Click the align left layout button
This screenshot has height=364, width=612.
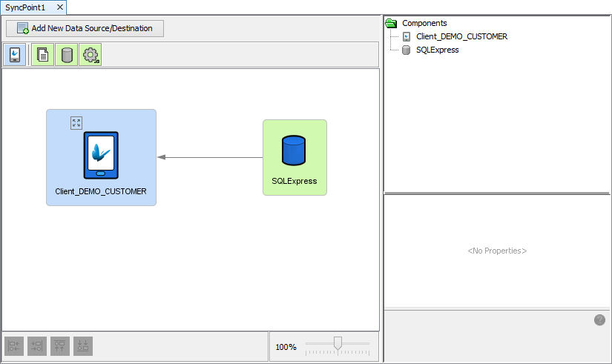(x=15, y=345)
